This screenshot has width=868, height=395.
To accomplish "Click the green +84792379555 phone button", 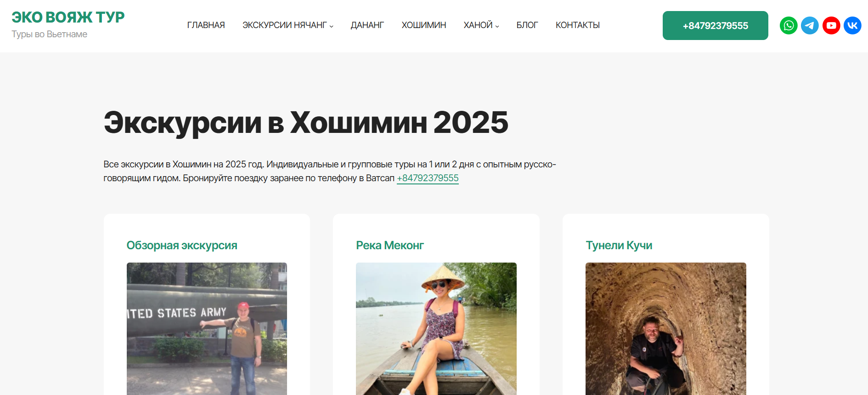I will pos(715,25).
